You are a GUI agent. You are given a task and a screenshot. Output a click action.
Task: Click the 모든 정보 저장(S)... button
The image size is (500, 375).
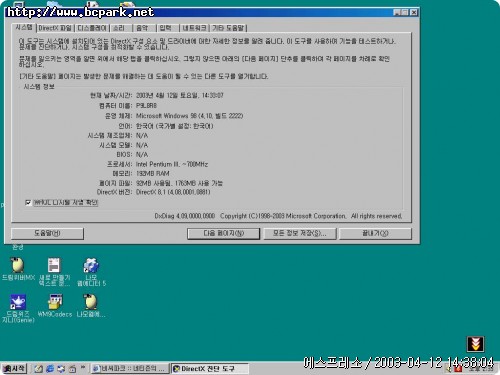click(x=300, y=233)
